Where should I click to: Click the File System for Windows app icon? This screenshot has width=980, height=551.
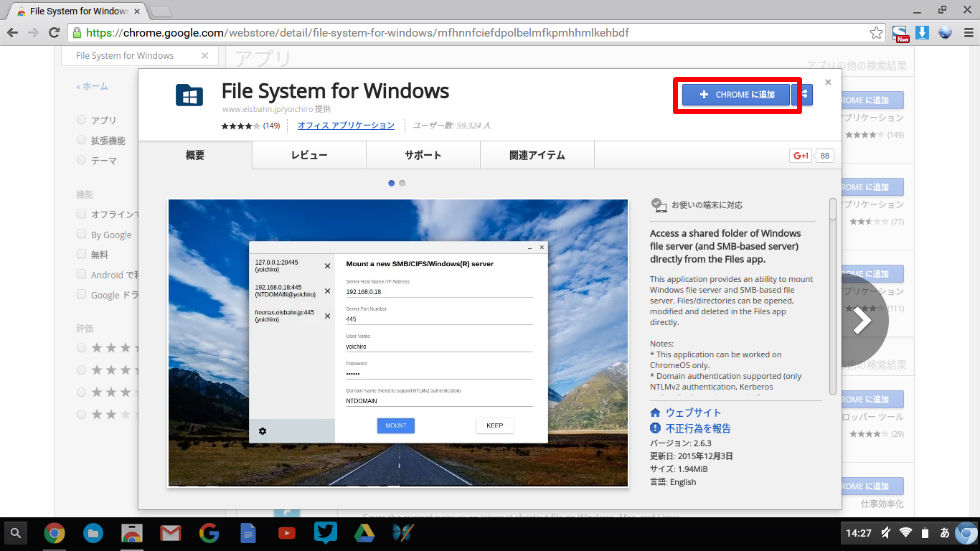click(189, 96)
